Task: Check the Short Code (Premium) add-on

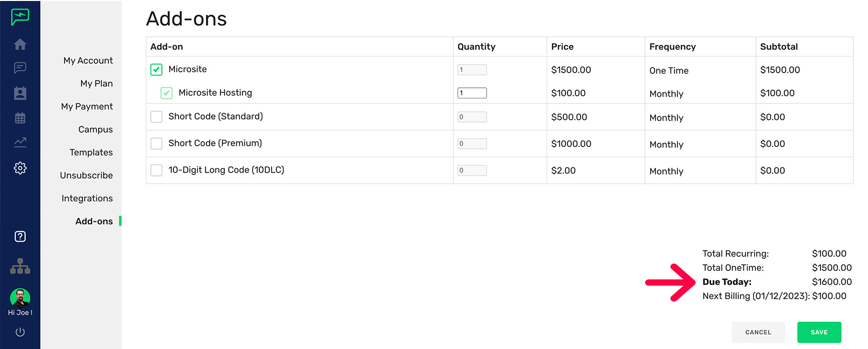Action: click(156, 143)
